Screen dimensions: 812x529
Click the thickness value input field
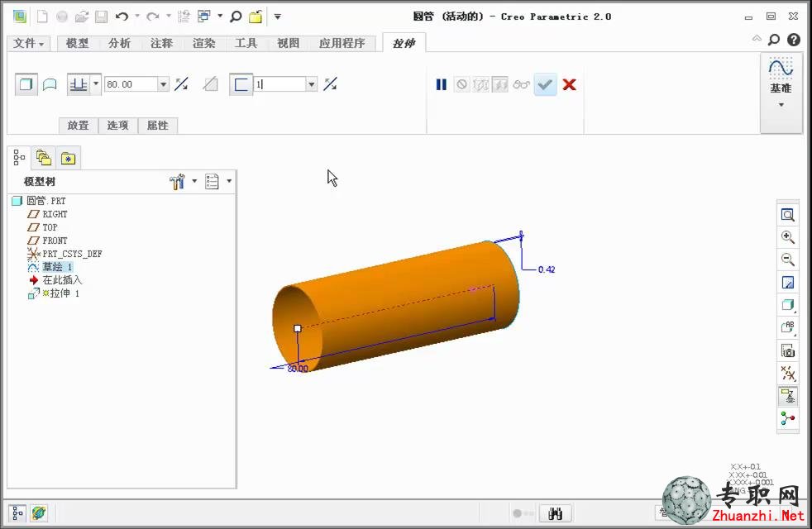click(279, 84)
